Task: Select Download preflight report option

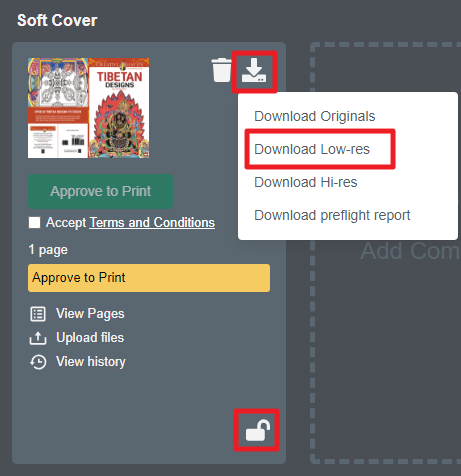Action: [x=332, y=215]
